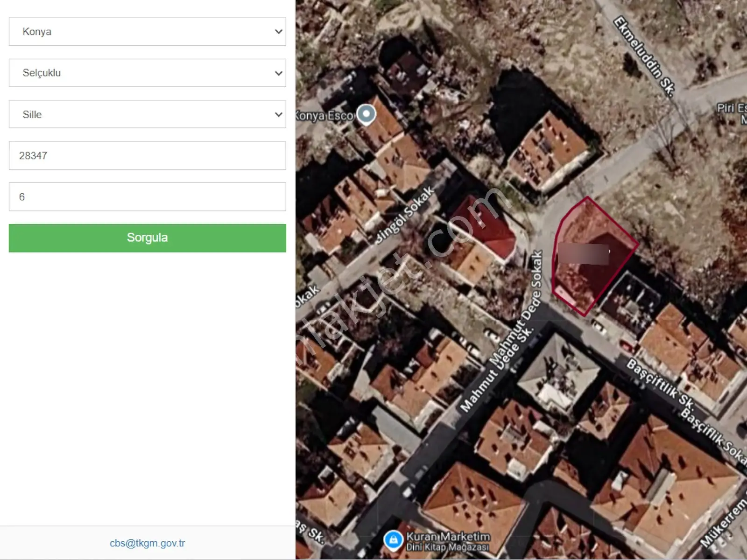Click the green Sorgula button

click(x=147, y=238)
